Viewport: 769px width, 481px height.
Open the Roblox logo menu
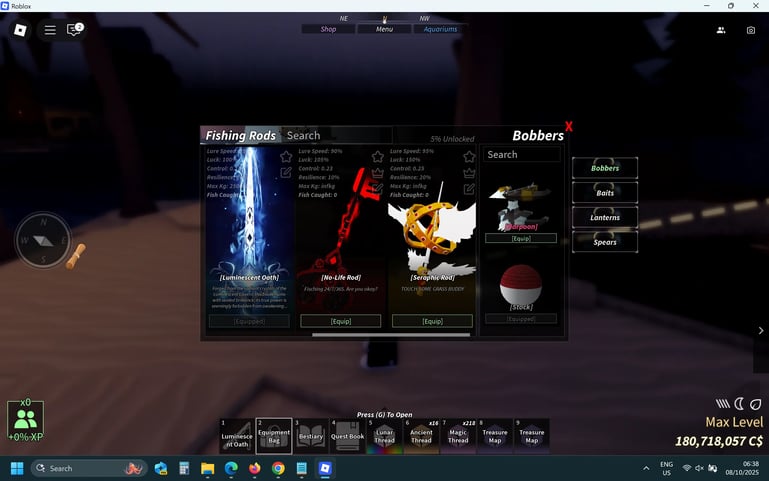point(20,30)
